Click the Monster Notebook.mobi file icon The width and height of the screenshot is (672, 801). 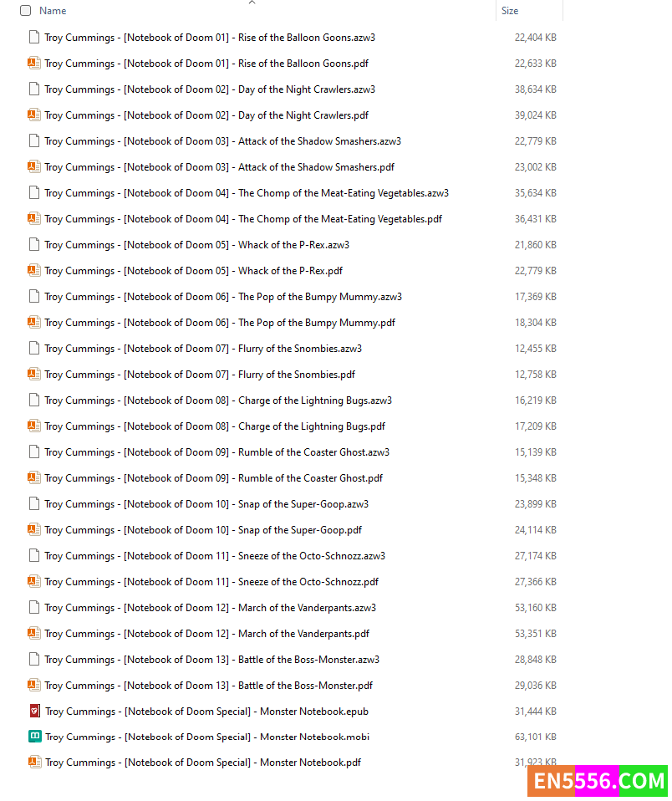33,737
